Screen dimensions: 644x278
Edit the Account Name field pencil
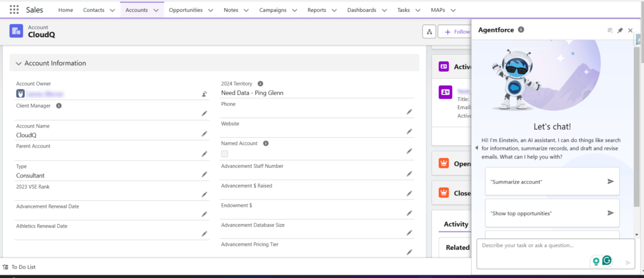204,134
